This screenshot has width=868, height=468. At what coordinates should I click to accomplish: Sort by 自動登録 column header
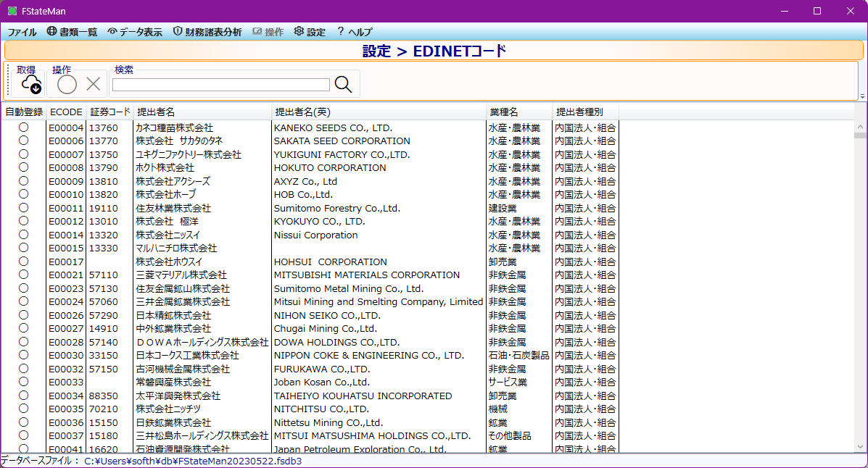tap(24, 112)
